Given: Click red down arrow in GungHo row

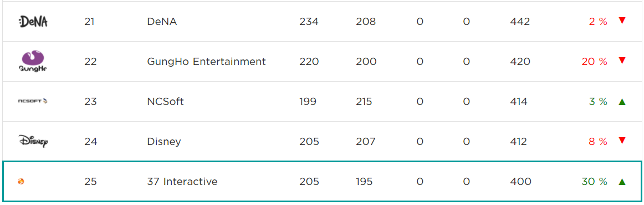Looking at the screenshot, I should (x=622, y=61).
